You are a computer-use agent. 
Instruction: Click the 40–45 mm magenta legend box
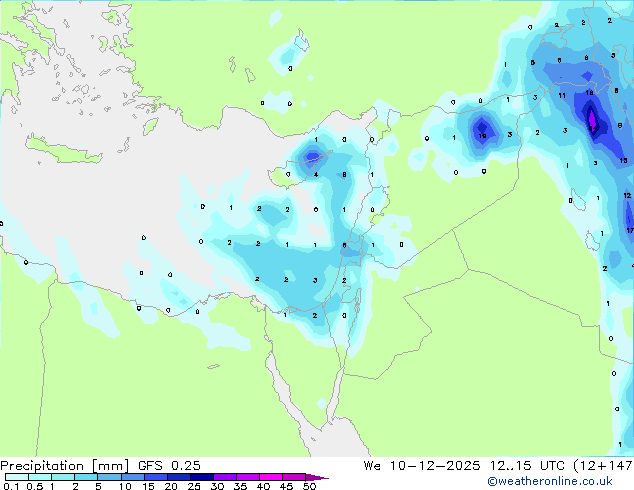(x=271, y=477)
